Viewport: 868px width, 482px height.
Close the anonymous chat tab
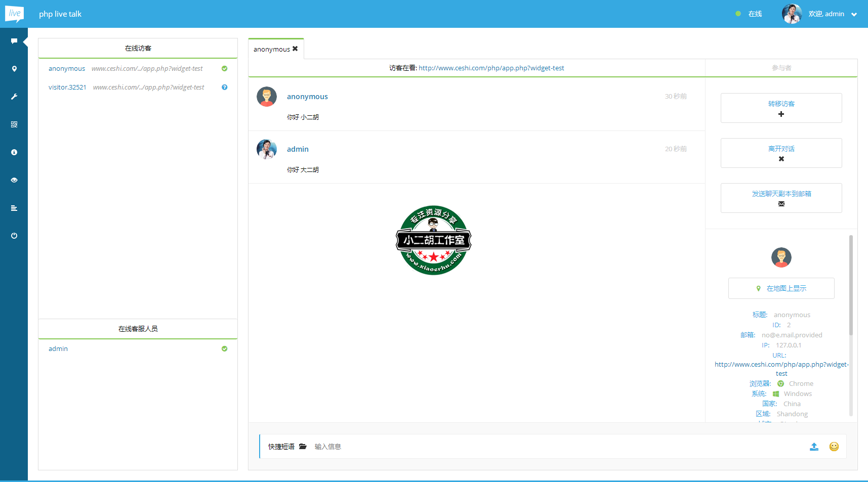coord(295,49)
